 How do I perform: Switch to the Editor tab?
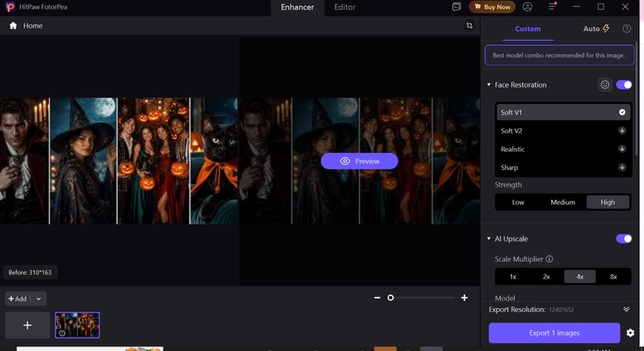pyautogui.click(x=345, y=7)
